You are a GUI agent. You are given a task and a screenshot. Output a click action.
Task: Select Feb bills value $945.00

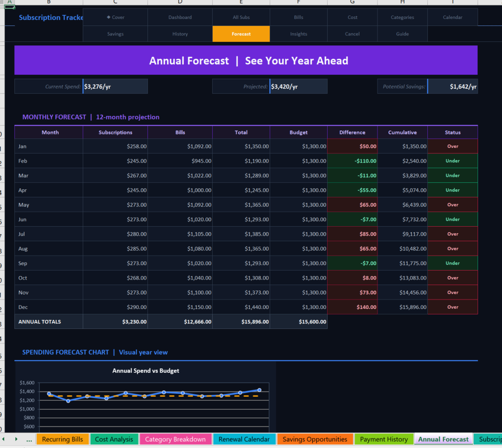point(180,161)
